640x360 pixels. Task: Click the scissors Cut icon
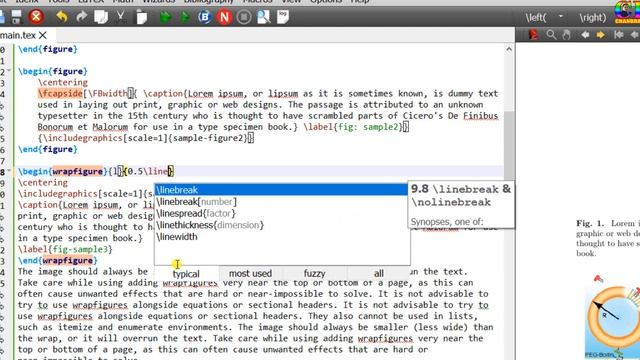(121, 17)
